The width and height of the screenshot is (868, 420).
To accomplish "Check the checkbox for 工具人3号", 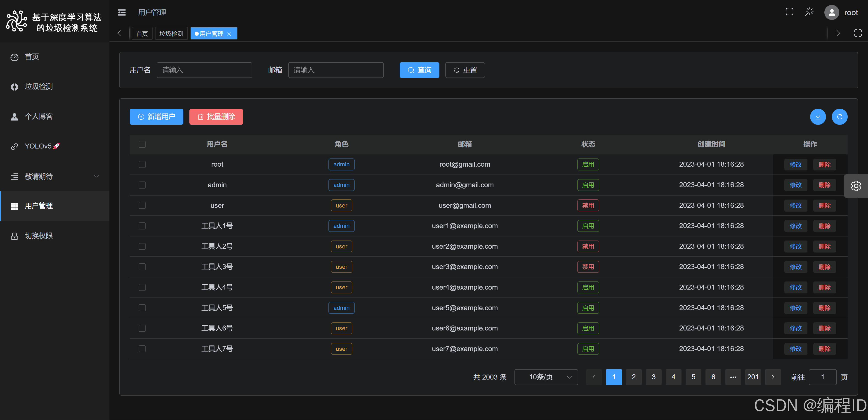I will pos(142,267).
